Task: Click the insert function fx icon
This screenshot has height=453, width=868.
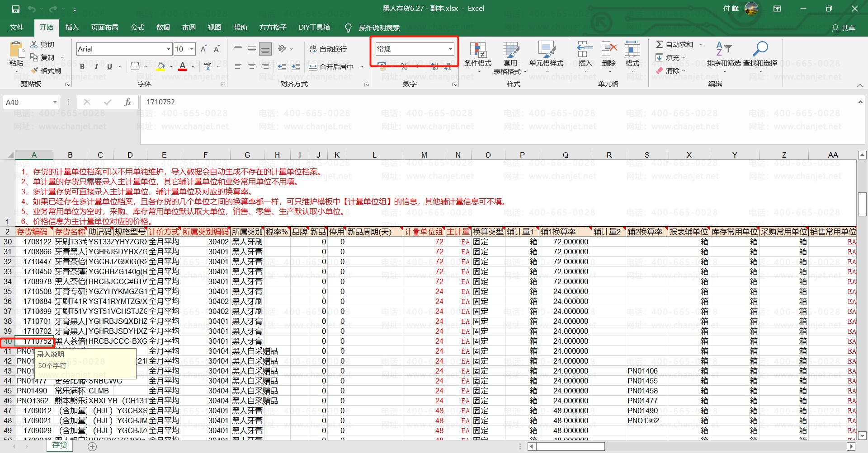Action: 128,103
